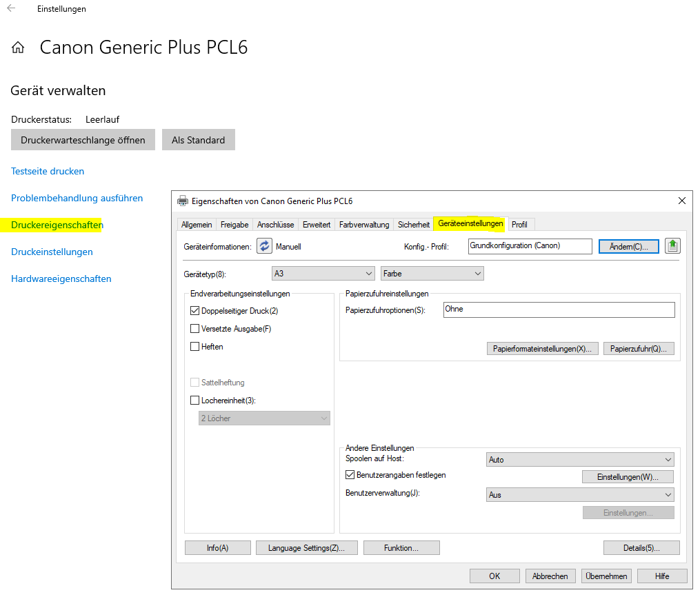
Task: Click the green export arrow icon beside Ändern
Action: point(672,246)
